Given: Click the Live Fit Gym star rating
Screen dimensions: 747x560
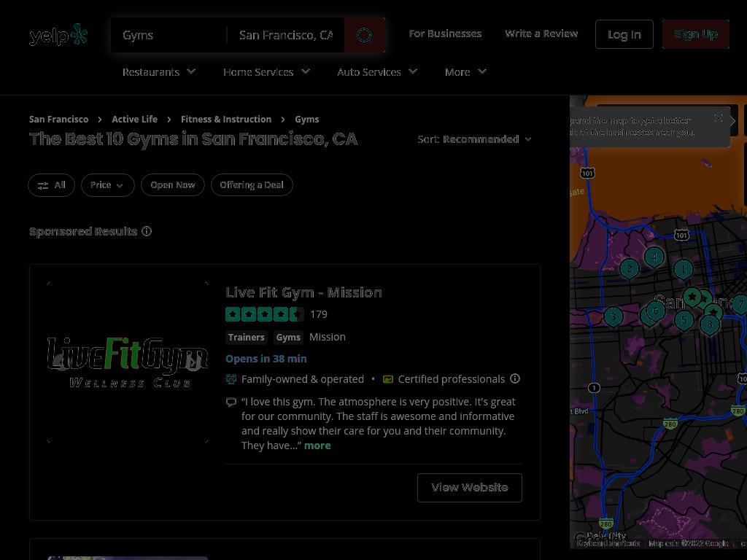Looking at the screenshot, I should coord(264,314).
